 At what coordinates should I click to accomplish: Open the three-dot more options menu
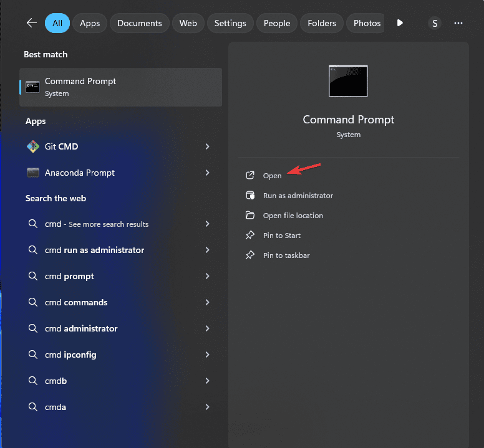[x=458, y=23]
